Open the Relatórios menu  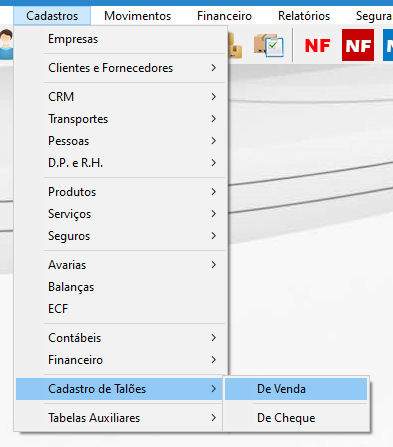coord(304,16)
